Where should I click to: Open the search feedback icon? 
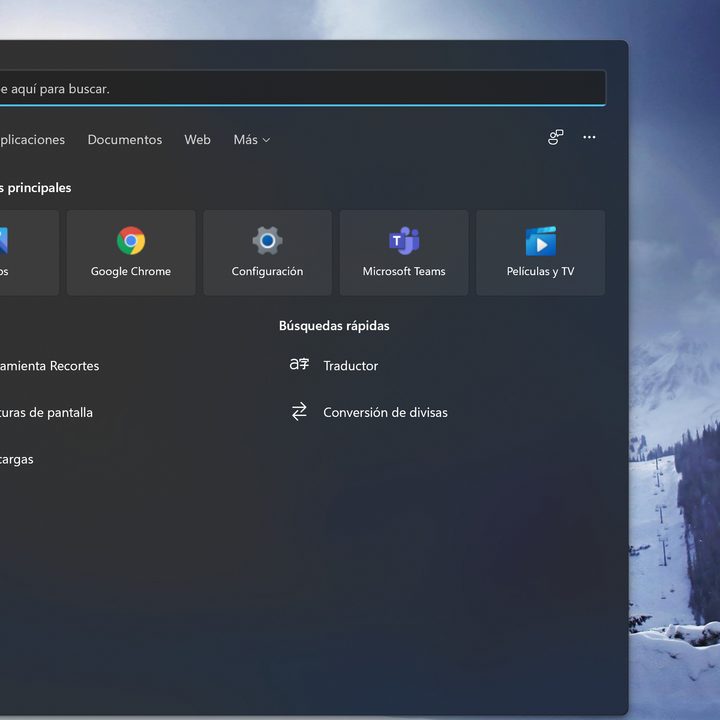pos(556,137)
